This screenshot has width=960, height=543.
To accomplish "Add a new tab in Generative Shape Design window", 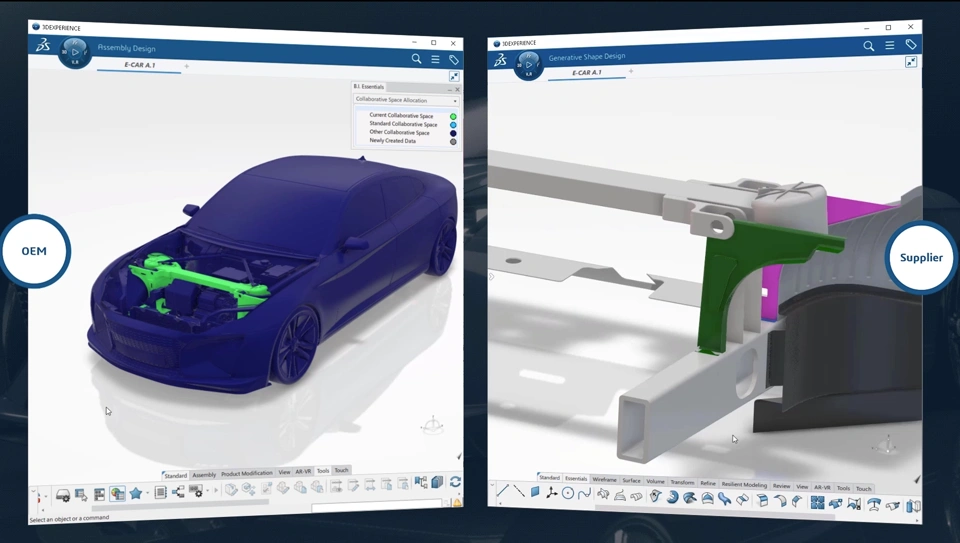I will pyautogui.click(x=631, y=72).
